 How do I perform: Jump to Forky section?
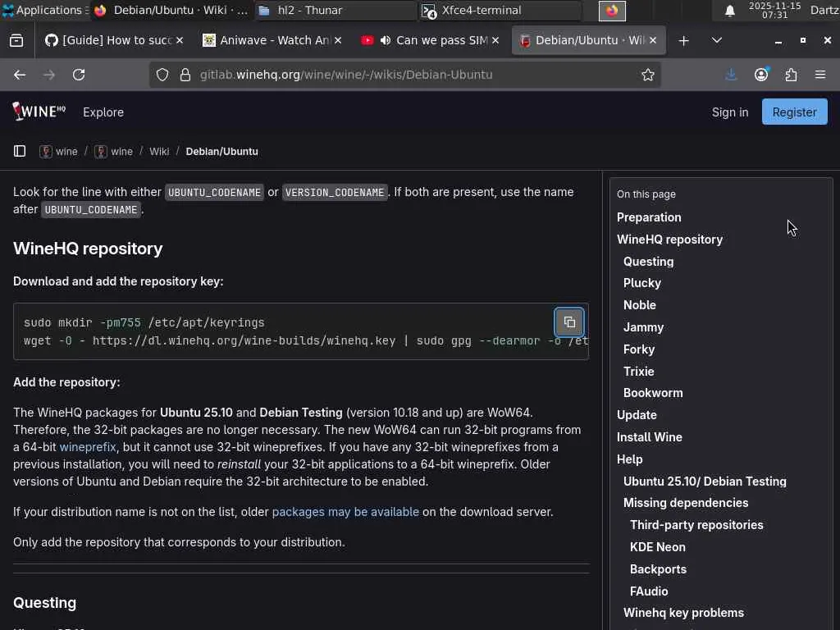pyautogui.click(x=638, y=349)
